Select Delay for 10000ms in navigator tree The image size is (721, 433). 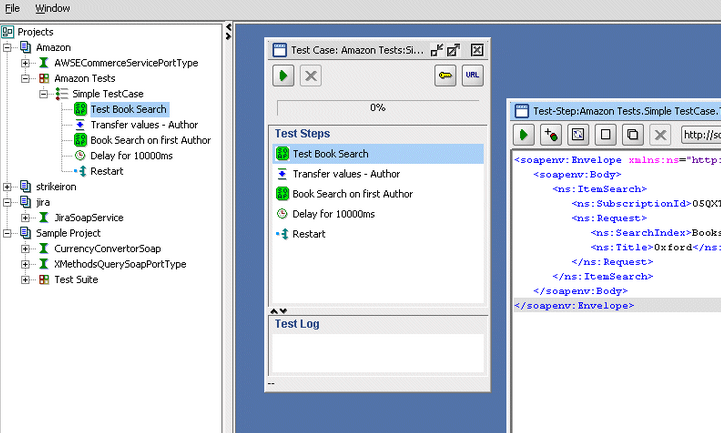pyautogui.click(x=131, y=156)
